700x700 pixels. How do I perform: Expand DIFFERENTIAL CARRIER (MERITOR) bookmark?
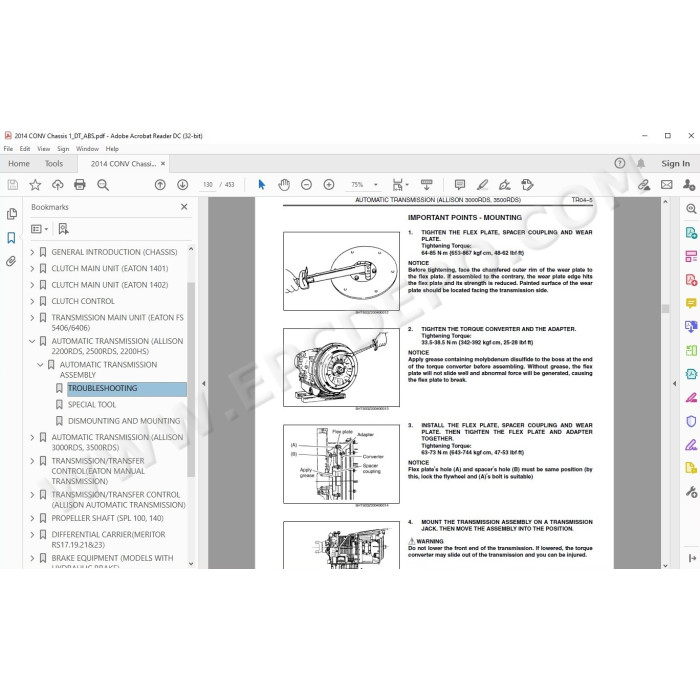[32, 534]
